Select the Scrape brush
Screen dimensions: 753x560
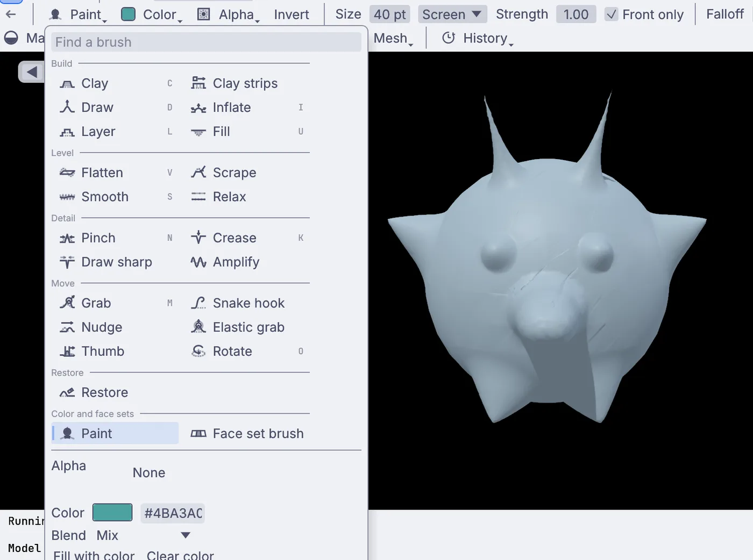click(x=246, y=173)
